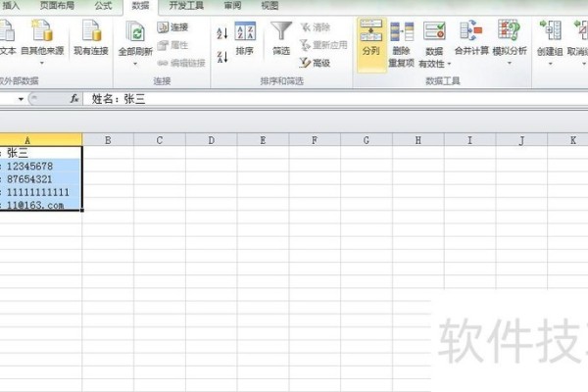Click Connections (连接) button

click(172, 27)
